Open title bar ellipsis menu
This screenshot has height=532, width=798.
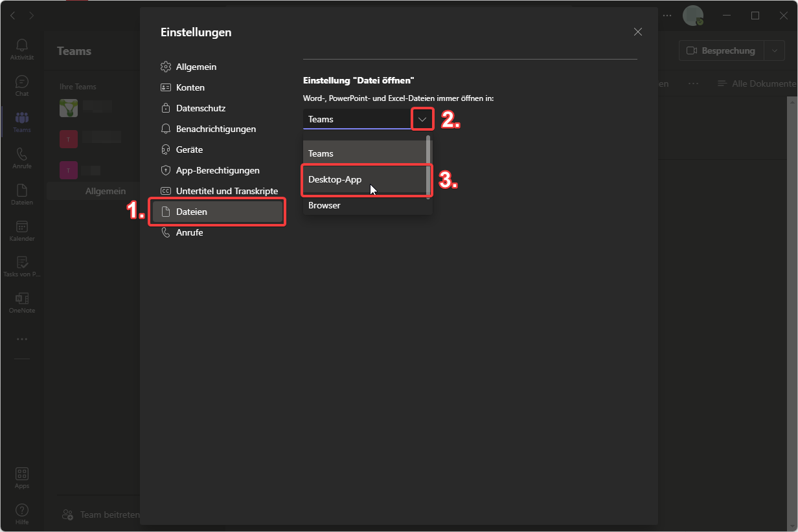(668, 16)
